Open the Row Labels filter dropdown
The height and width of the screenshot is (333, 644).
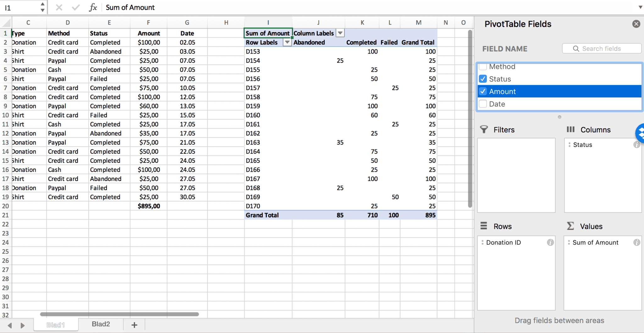click(286, 42)
